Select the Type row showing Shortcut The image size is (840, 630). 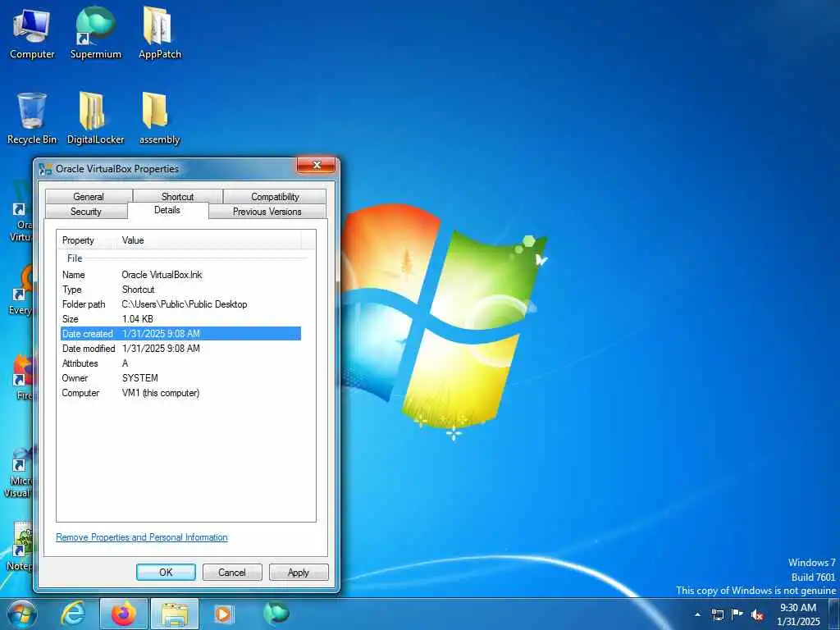[180, 290]
